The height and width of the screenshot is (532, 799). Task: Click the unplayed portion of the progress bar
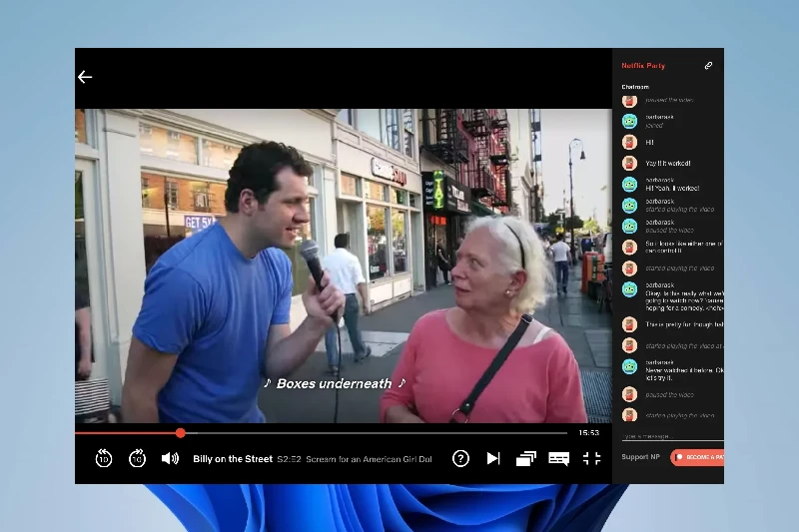[x=380, y=433]
